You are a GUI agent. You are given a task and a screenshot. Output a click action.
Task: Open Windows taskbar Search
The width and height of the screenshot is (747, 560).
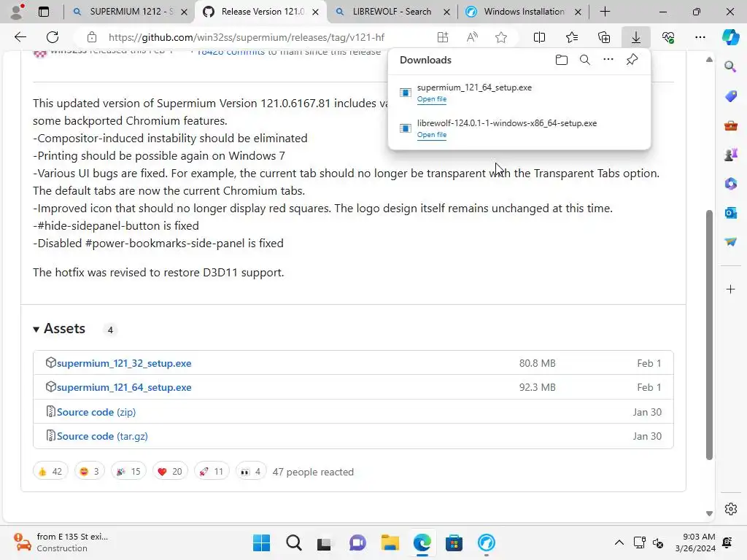pos(293,542)
